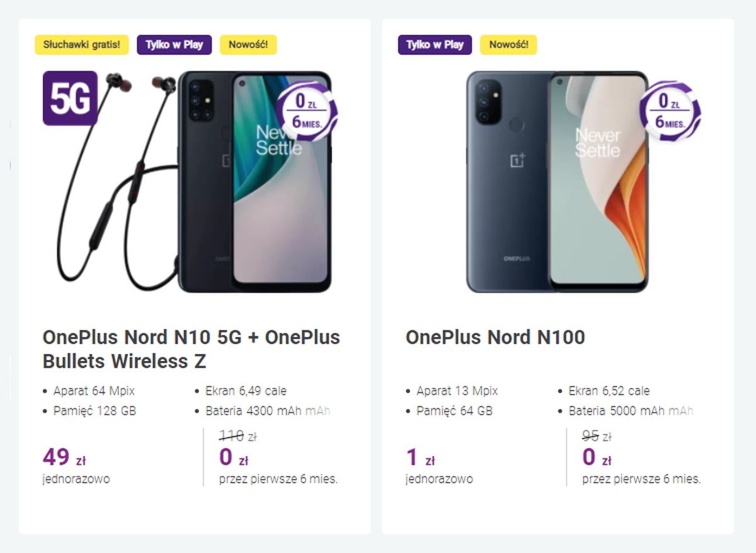756x553 pixels.
Task: Open the OnePlus Nord N100 product image
Action: click(557, 182)
